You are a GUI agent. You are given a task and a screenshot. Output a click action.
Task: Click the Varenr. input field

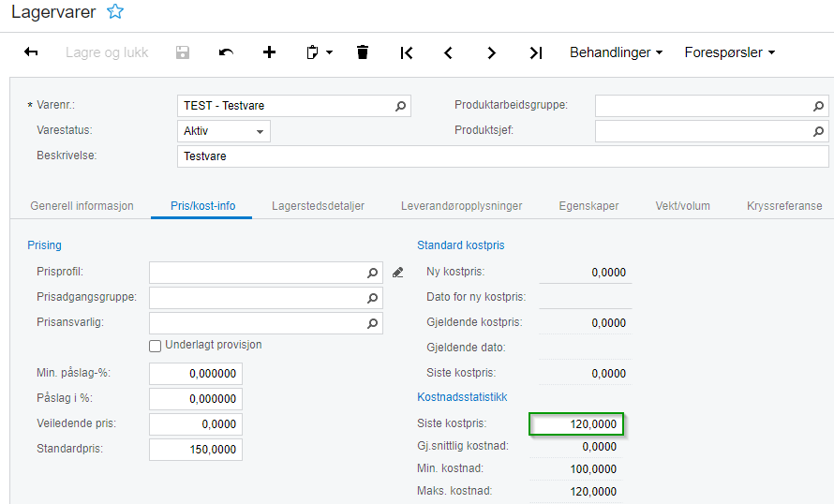click(293, 106)
